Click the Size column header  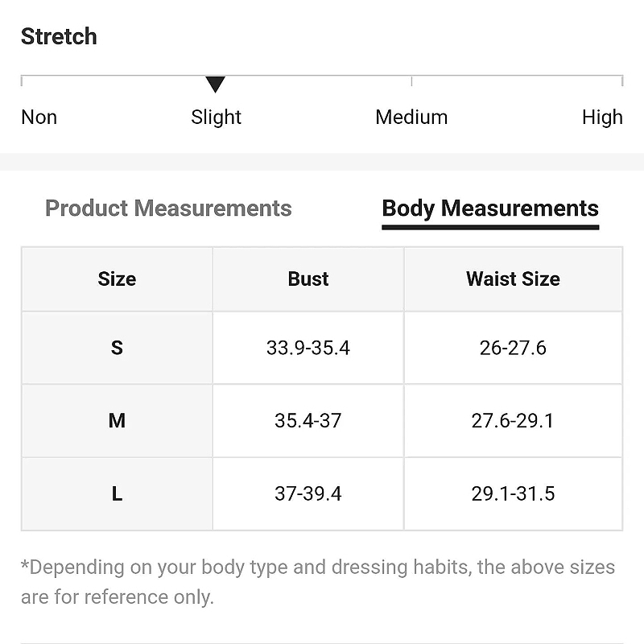117,279
